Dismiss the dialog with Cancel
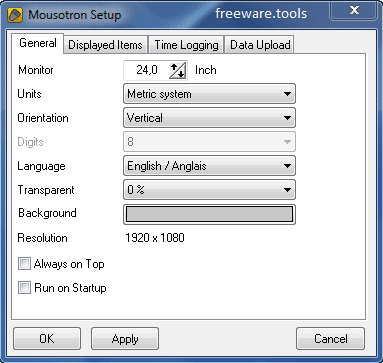This screenshot has width=383, height=363. pos(330,339)
